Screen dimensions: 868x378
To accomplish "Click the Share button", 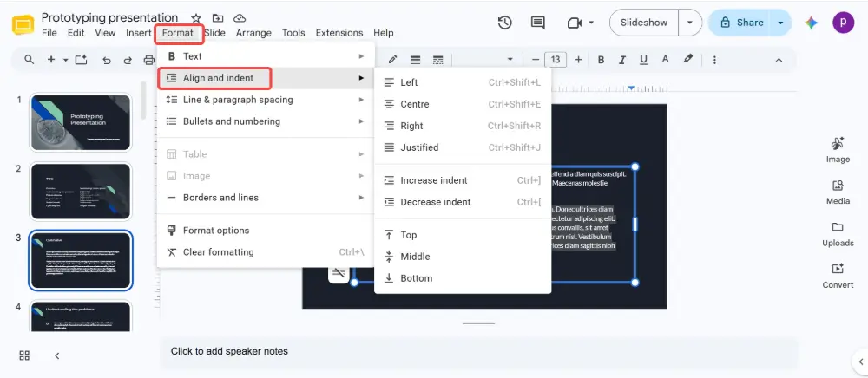I will click(741, 23).
